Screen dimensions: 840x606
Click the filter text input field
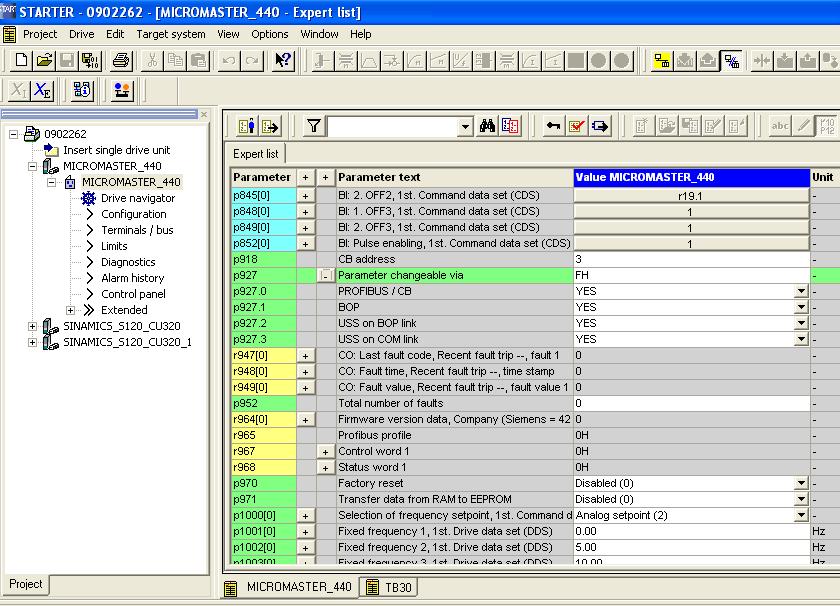[x=393, y=127]
